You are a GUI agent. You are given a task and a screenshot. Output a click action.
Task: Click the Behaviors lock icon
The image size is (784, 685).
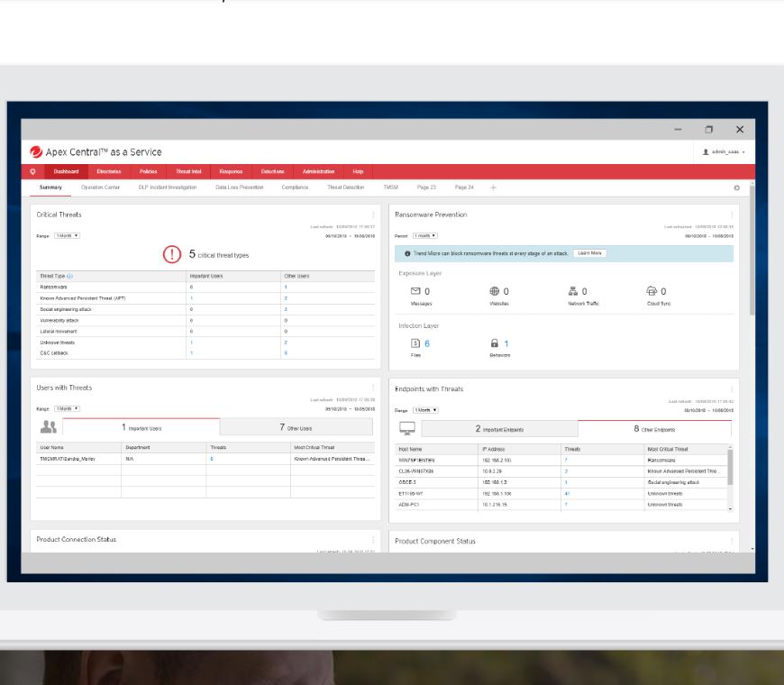click(x=495, y=343)
